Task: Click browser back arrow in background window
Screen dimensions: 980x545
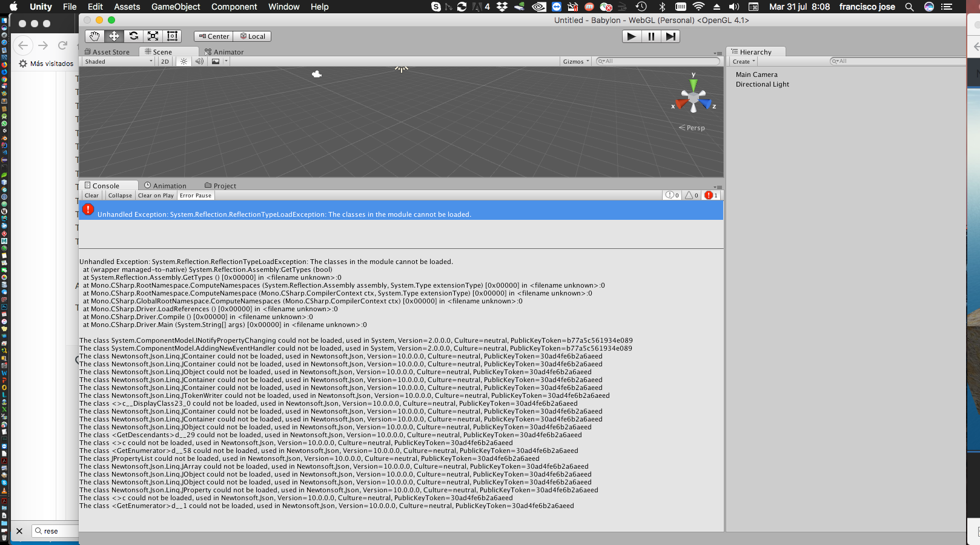Action: click(23, 45)
